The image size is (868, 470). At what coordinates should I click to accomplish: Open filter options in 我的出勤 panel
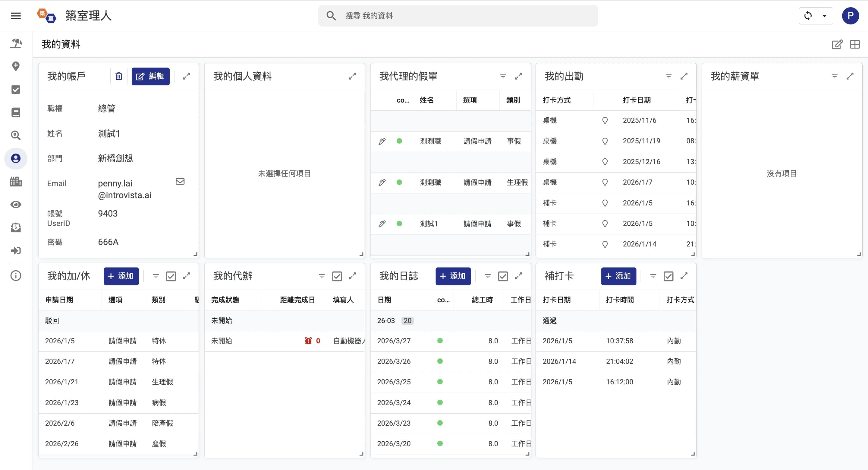[668, 77]
